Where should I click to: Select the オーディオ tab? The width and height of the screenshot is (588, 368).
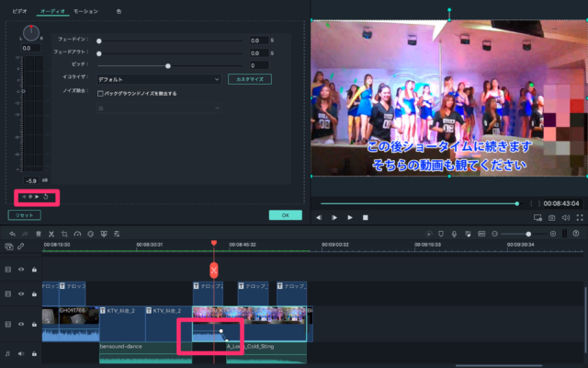click(52, 11)
